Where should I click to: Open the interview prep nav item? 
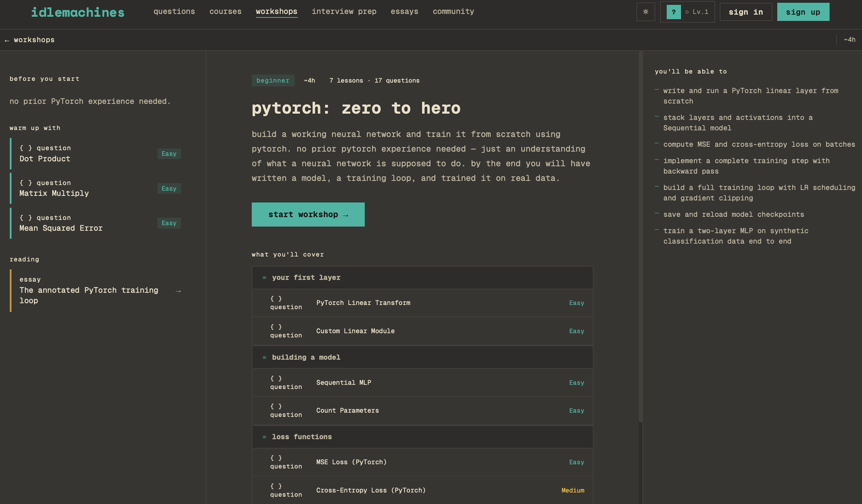[x=344, y=12]
